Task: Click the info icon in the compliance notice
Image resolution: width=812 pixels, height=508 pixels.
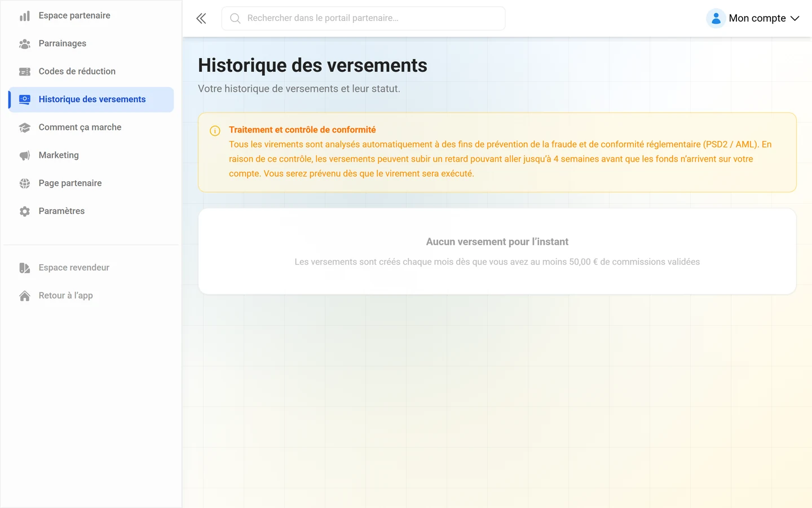Action: tap(215, 131)
